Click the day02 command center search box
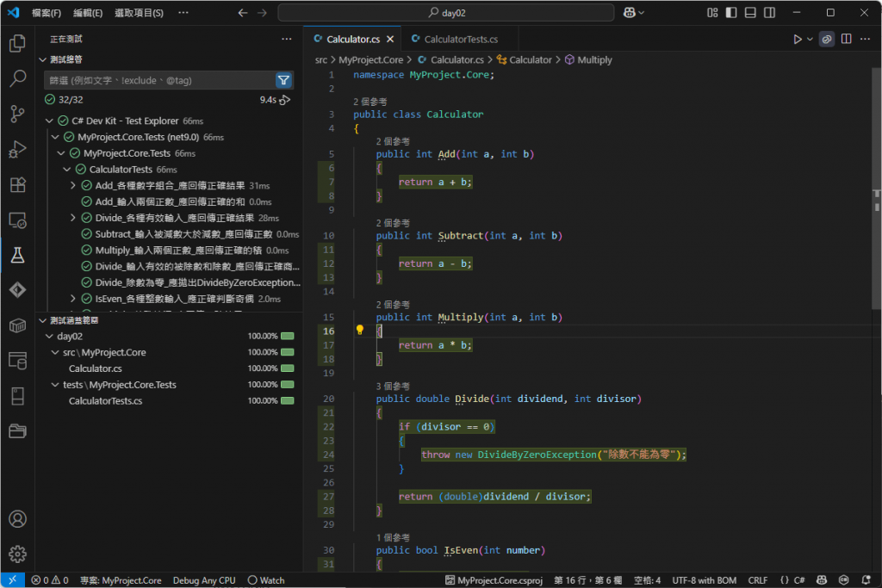The image size is (882, 588). (x=446, y=12)
